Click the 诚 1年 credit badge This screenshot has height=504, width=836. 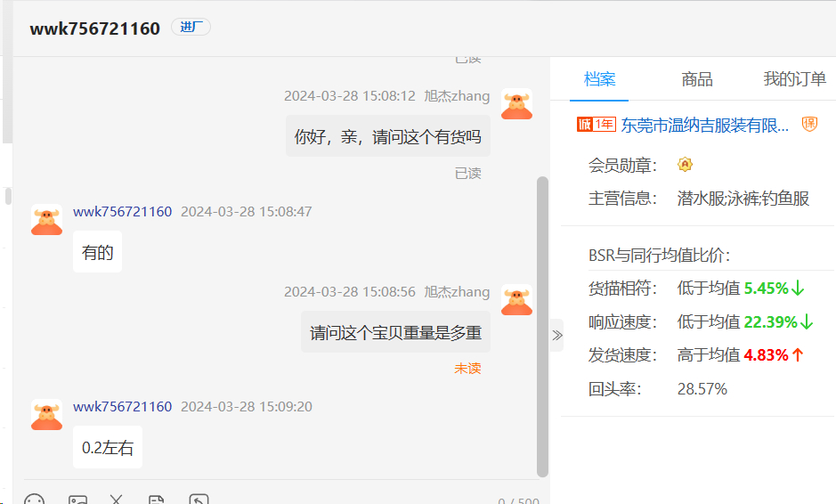[x=597, y=125]
